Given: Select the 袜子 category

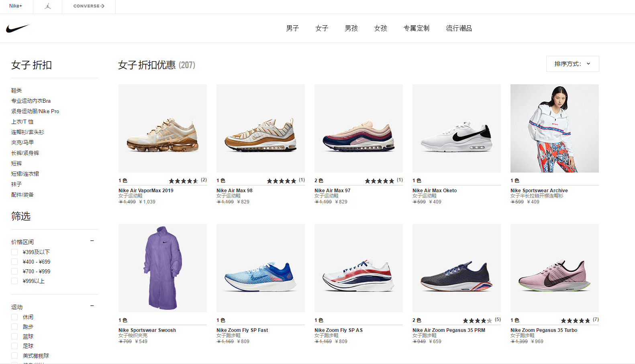Looking at the screenshot, I should (16, 184).
